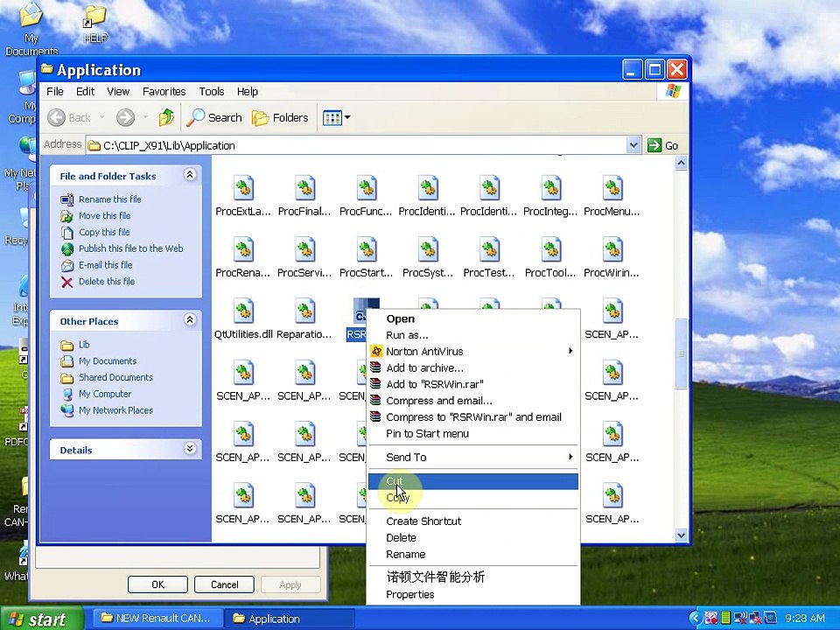Screen dimensions: 840x630
Task: Select the ProcTool... file icon
Action: [550, 250]
